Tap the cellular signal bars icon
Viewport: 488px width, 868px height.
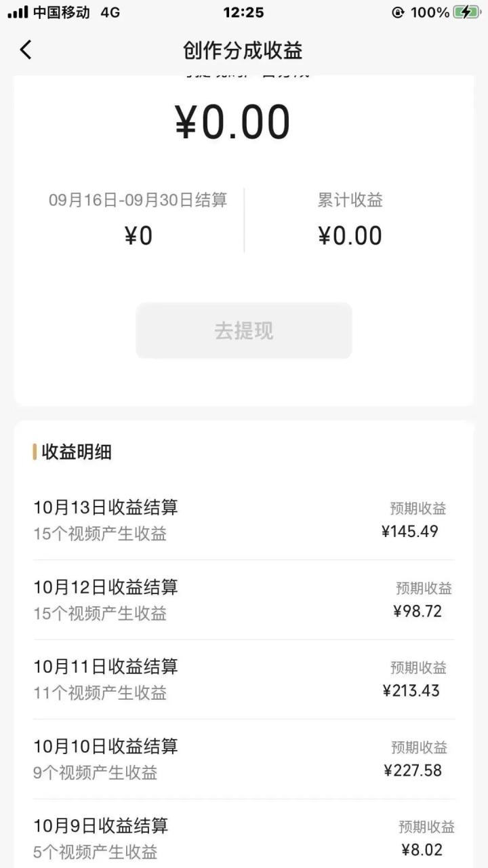[18, 12]
